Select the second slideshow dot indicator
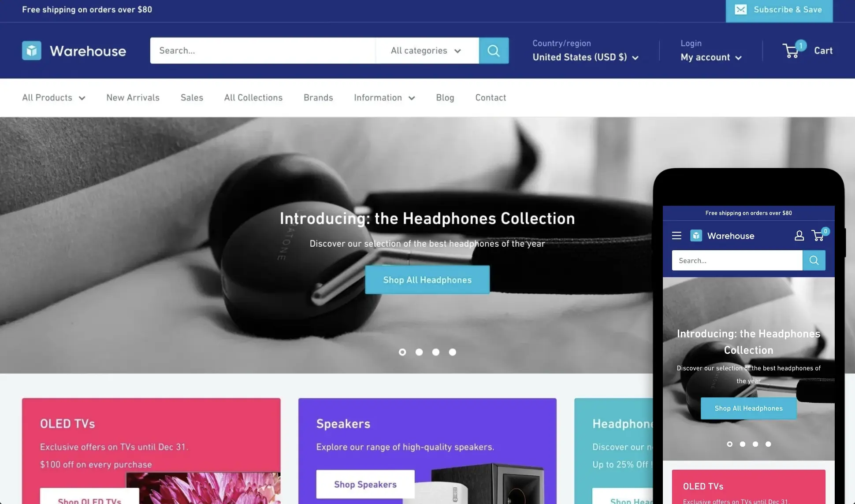The image size is (855, 504). coord(419,352)
